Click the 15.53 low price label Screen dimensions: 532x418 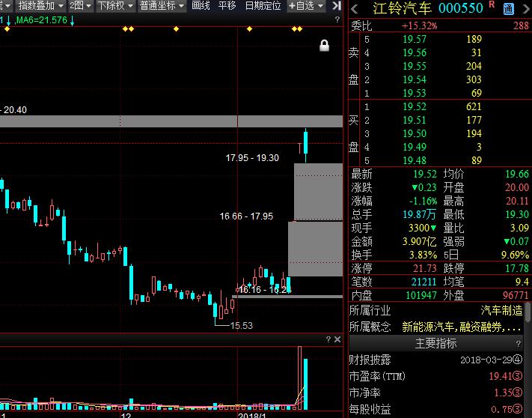tap(241, 326)
